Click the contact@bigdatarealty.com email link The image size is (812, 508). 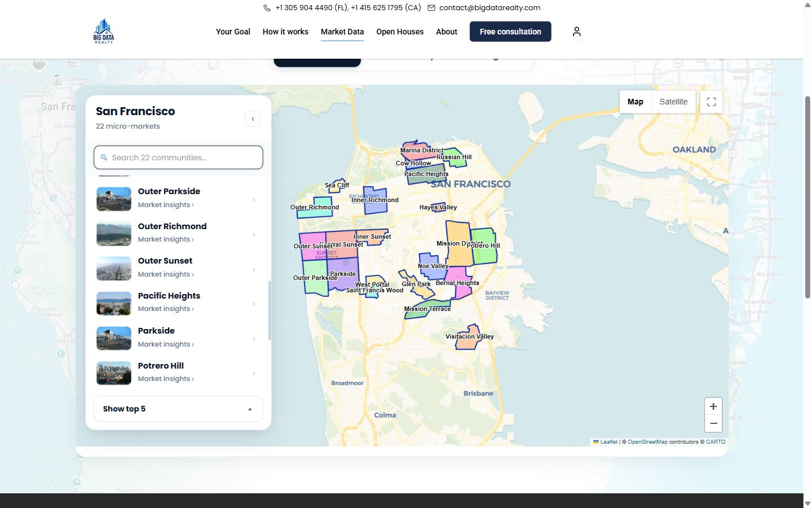[489, 8]
